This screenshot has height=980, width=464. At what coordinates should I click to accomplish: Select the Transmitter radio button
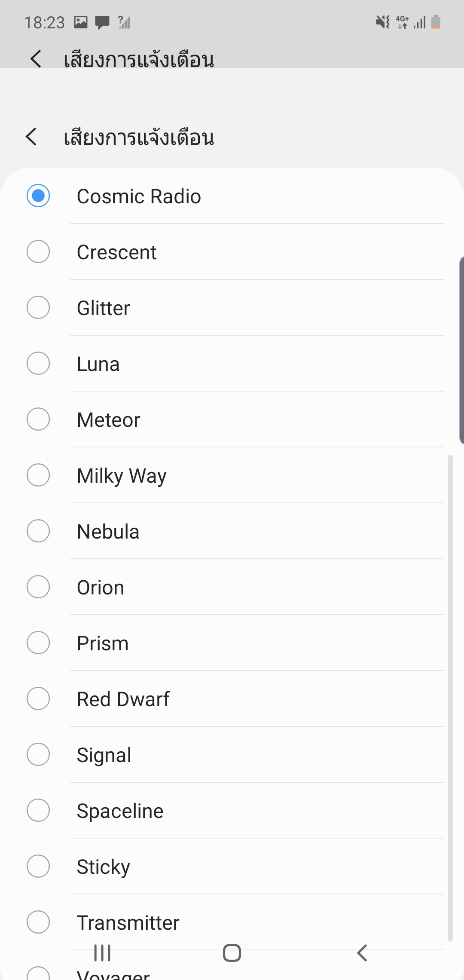(38, 922)
